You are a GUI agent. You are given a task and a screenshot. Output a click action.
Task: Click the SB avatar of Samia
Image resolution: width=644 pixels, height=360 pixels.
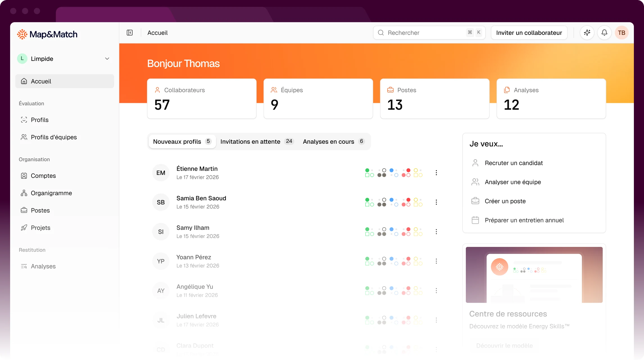pos(161,202)
